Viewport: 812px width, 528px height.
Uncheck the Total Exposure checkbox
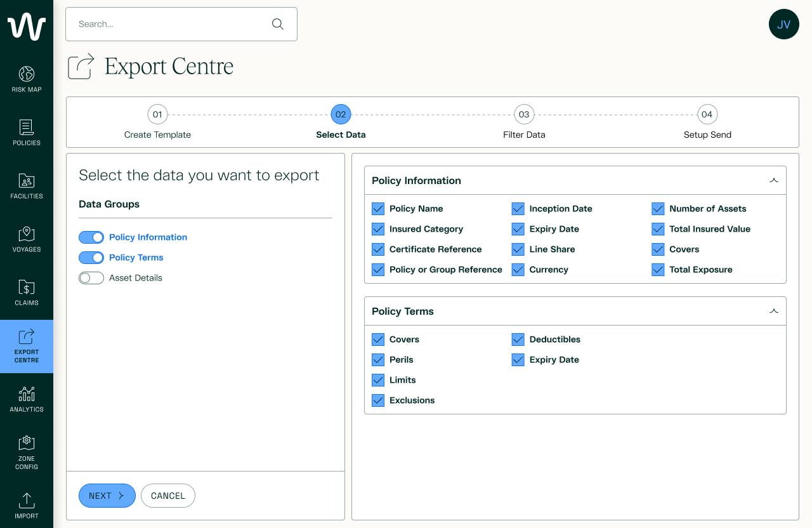658,270
